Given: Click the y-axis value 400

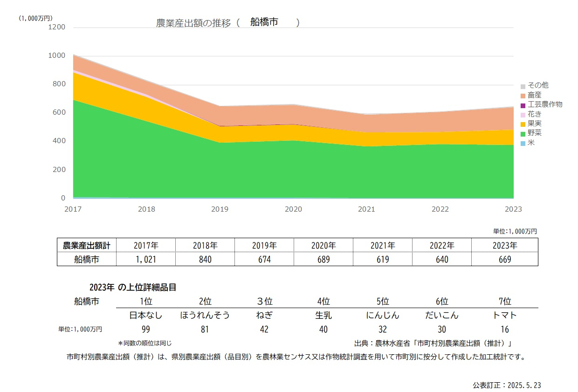Looking at the screenshot, I should click(59, 141).
